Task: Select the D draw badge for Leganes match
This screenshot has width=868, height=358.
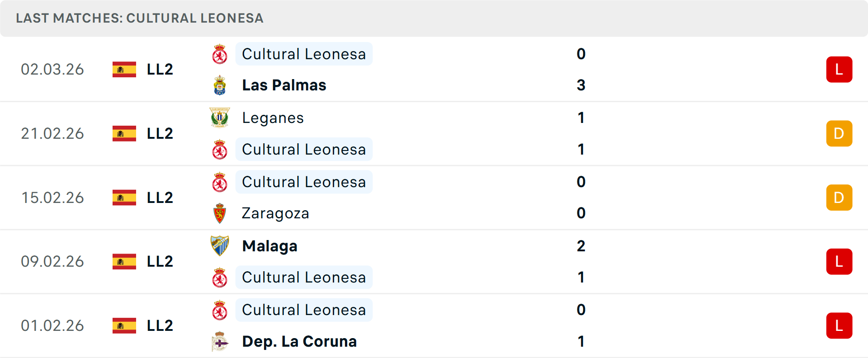Action: click(839, 133)
